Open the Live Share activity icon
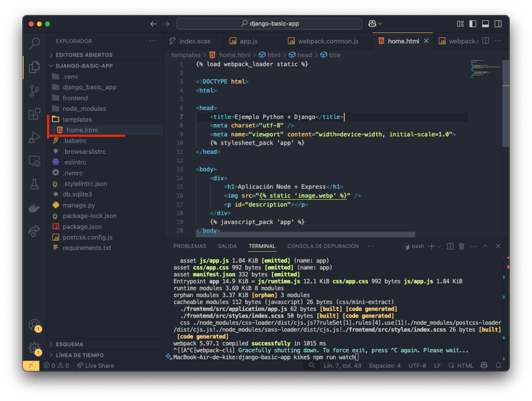The height and width of the screenshot is (401, 532). coord(34,231)
